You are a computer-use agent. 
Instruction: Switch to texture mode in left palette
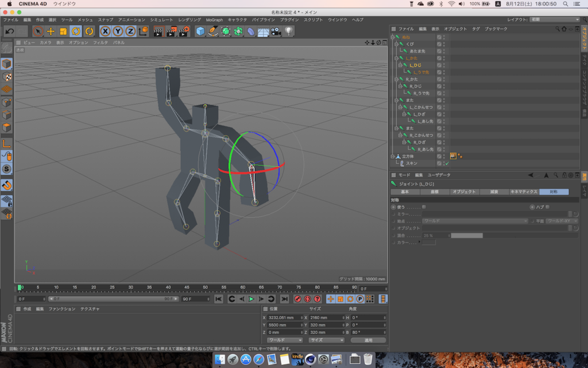(x=7, y=76)
